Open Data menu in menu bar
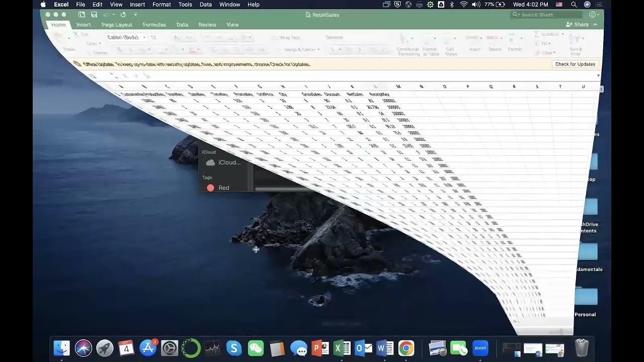This screenshot has height=362, width=644. [x=206, y=5]
